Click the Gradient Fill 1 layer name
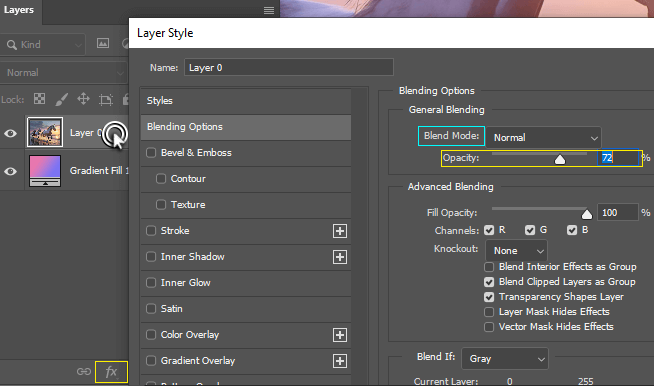This screenshot has width=654, height=386. pyautogui.click(x=99, y=171)
